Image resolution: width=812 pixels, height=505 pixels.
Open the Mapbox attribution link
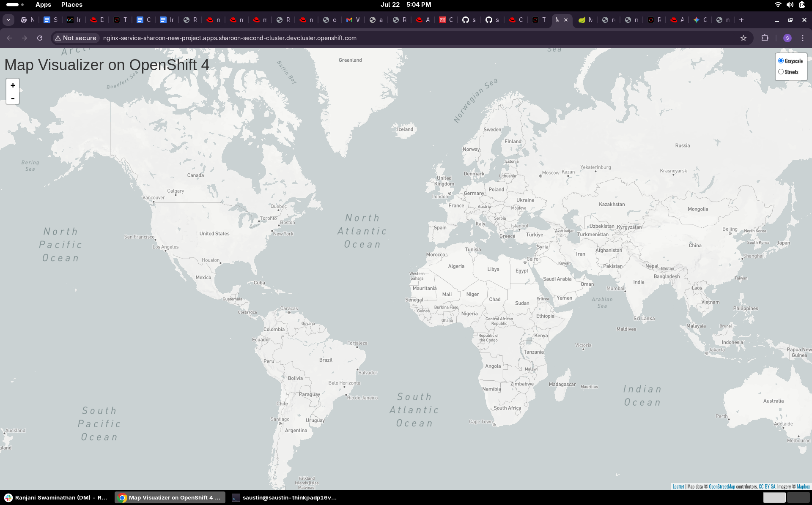(803, 486)
